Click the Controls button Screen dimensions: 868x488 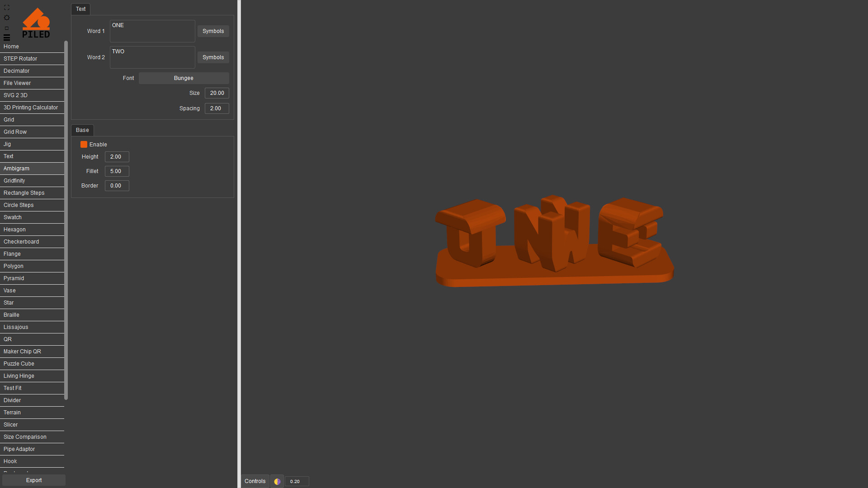tap(255, 481)
